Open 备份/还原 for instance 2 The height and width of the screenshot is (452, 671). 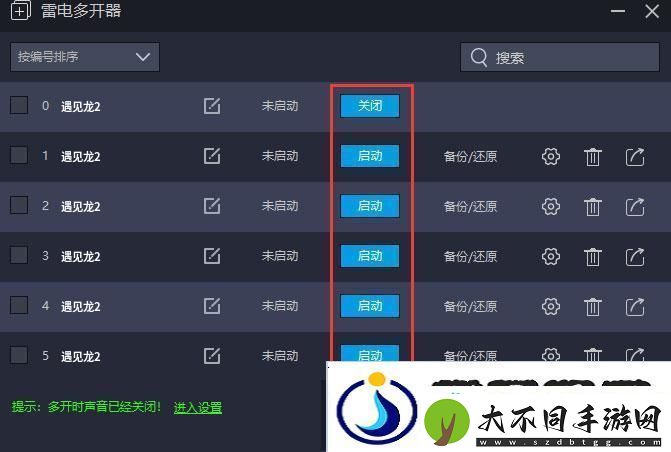pos(470,207)
